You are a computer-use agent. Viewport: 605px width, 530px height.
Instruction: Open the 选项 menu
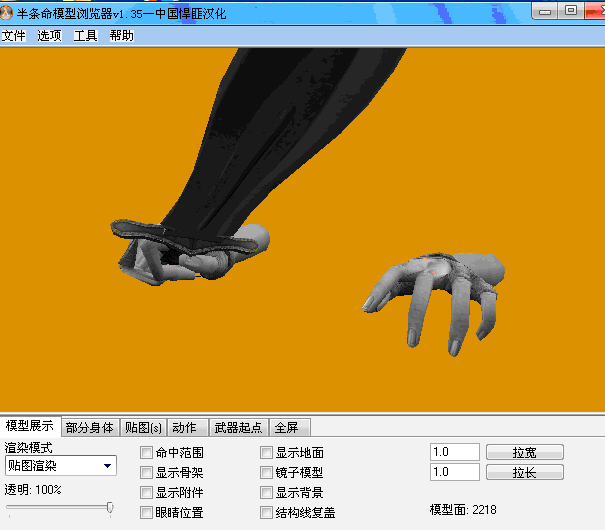tap(50, 35)
